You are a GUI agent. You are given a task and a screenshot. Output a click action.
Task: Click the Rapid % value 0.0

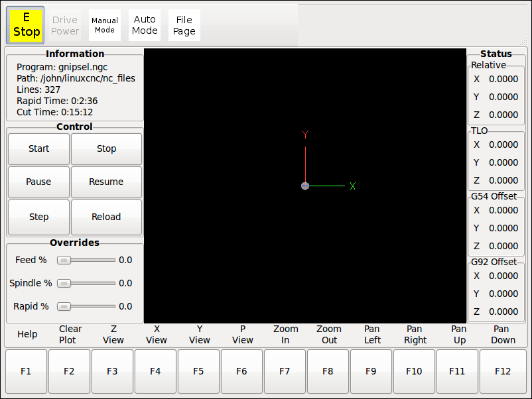coord(125,306)
